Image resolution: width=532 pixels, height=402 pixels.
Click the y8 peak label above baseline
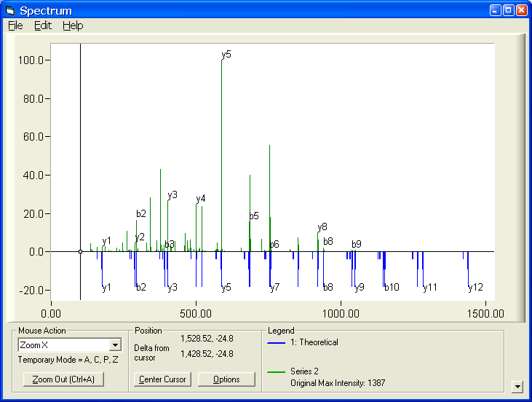tap(322, 226)
